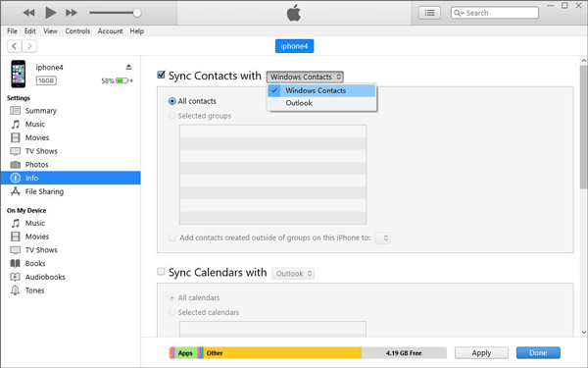The height and width of the screenshot is (368, 588).
Task: Select the Selected groups radio button
Action: coord(172,116)
